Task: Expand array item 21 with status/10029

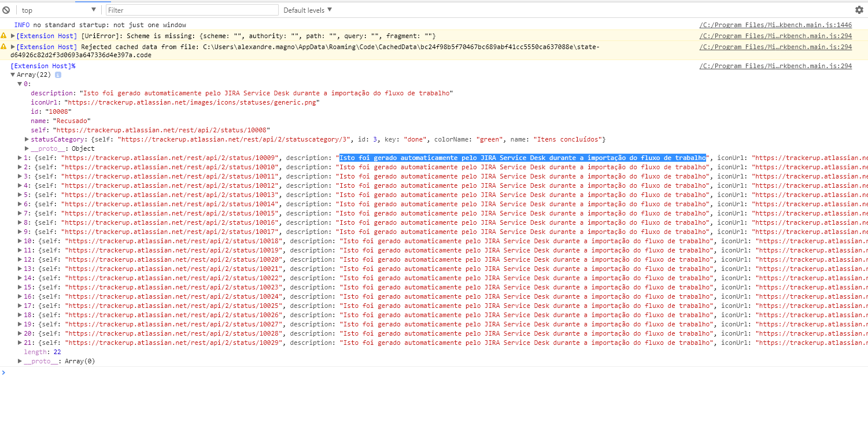Action: tap(20, 343)
